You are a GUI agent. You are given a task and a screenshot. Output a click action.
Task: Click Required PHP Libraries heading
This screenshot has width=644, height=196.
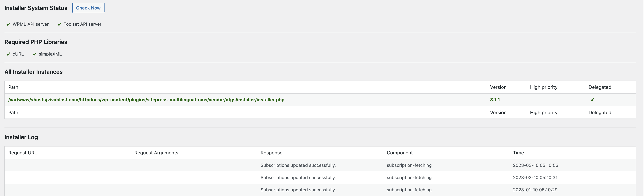[x=36, y=42]
